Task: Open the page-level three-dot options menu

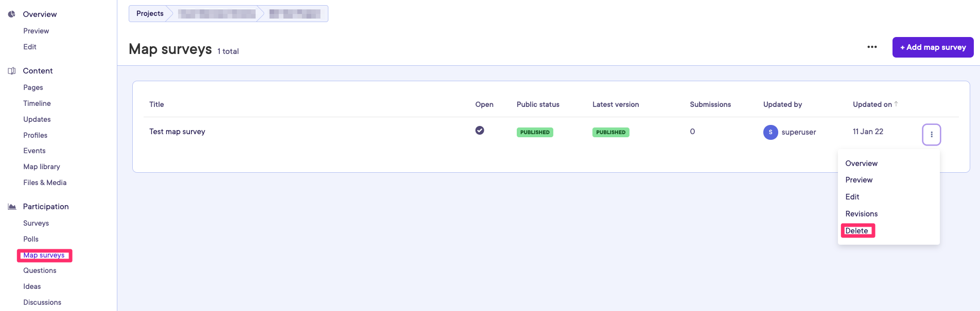Action: point(872,47)
